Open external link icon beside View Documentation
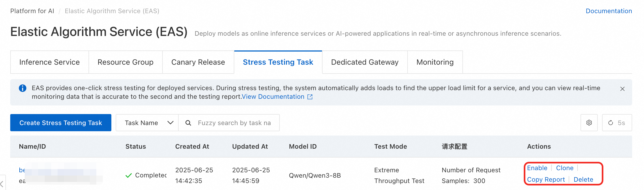The image size is (644, 190). click(310, 97)
